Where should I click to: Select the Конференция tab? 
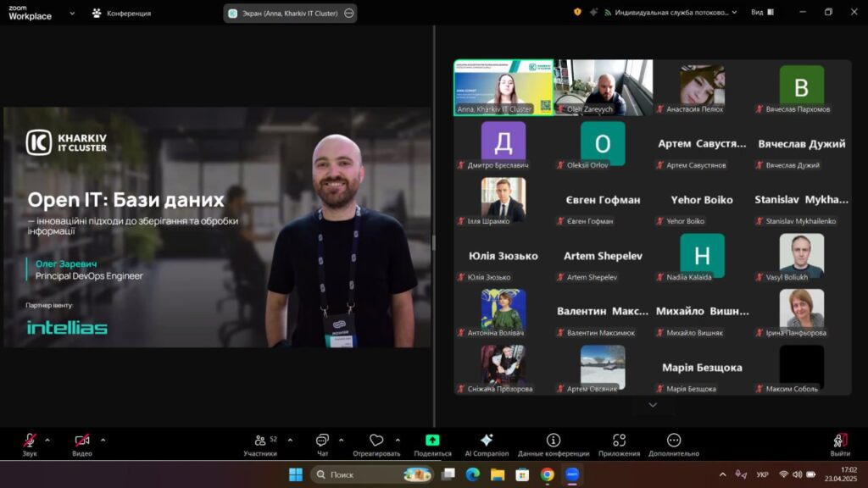coord(121,14)
